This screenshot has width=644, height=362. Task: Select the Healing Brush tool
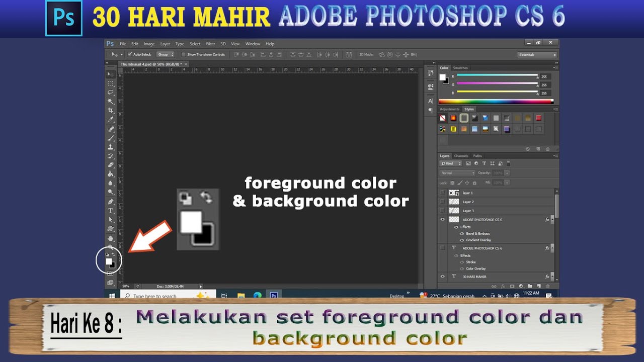coord(111,129)
